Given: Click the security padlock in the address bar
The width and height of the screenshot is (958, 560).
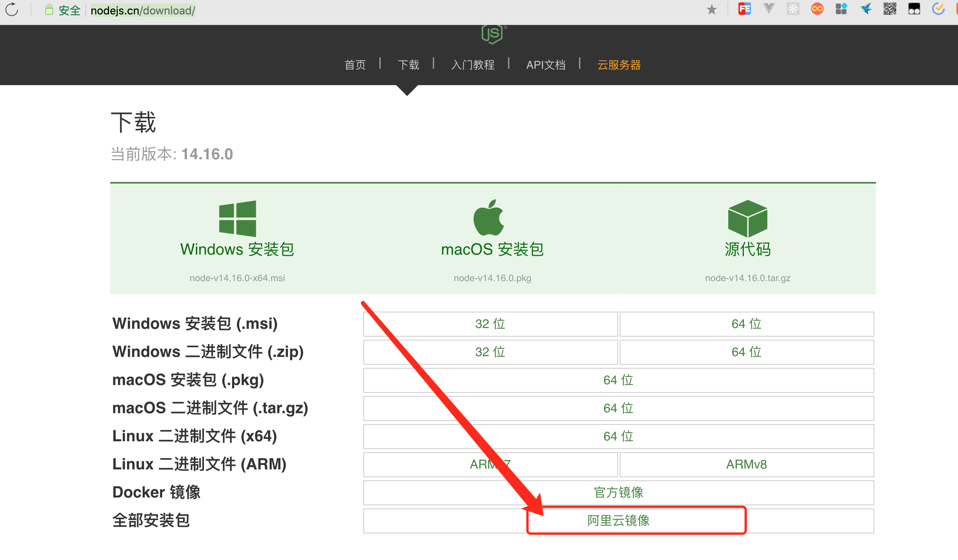Looking at the screenshot, I should tap(49, 9).
